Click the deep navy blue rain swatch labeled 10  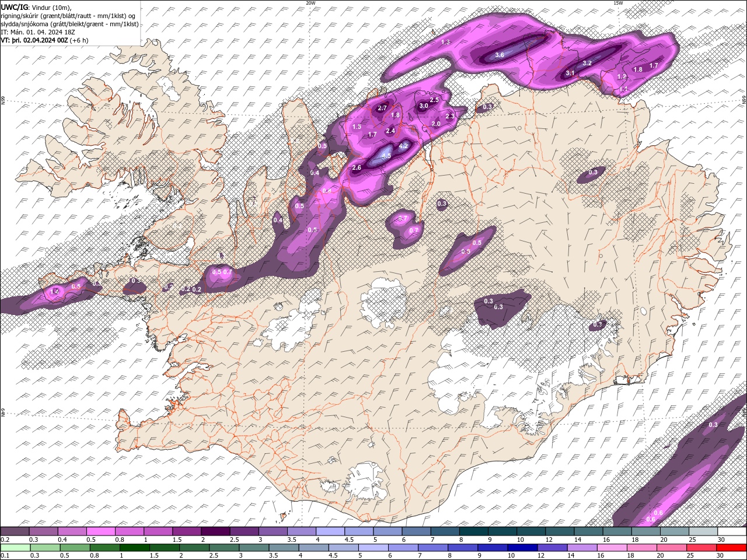click(x=523, y=548)
